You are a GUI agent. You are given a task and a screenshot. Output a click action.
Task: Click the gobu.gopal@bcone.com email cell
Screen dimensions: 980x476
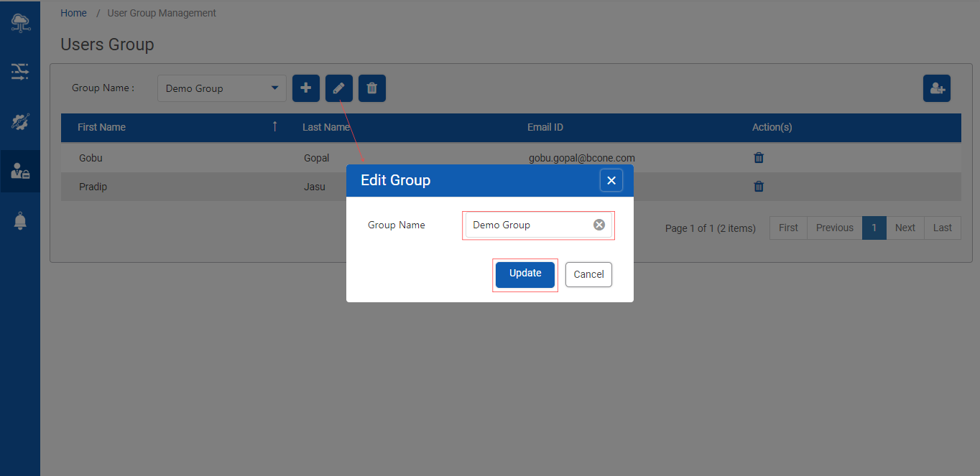coord(582,158)
